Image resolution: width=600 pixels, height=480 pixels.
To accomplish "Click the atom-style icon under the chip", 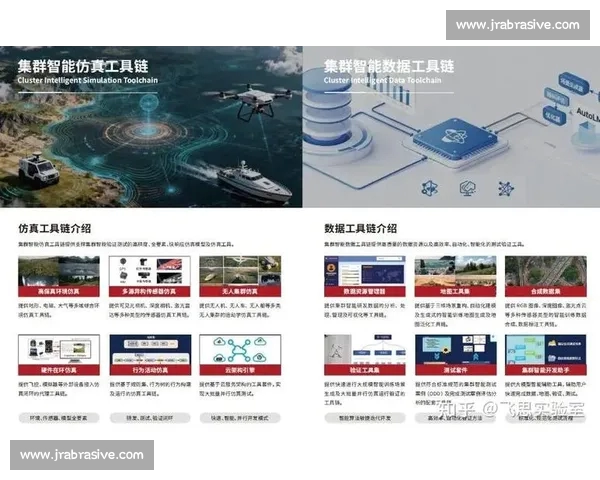I will pyautogui.click(x=429, y=189).
